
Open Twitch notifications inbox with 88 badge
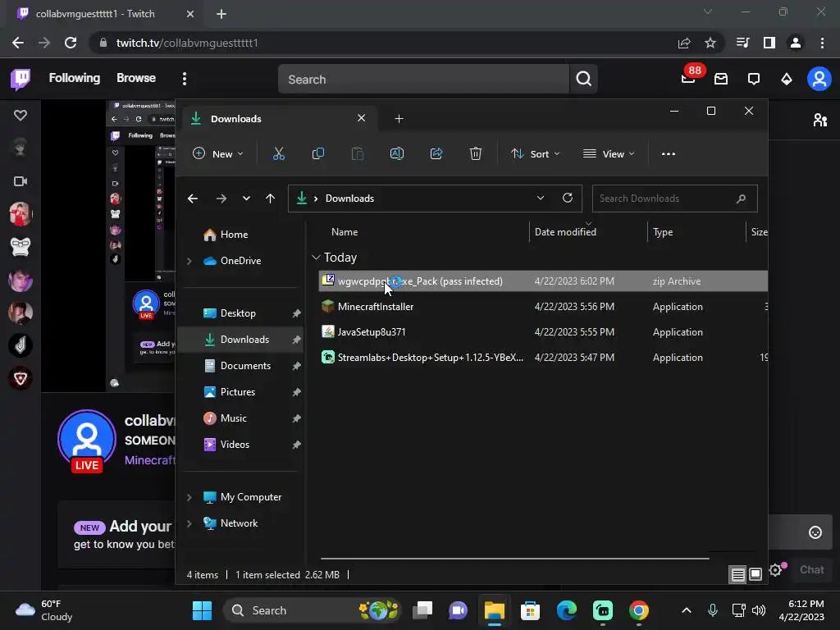click(689, 78)
